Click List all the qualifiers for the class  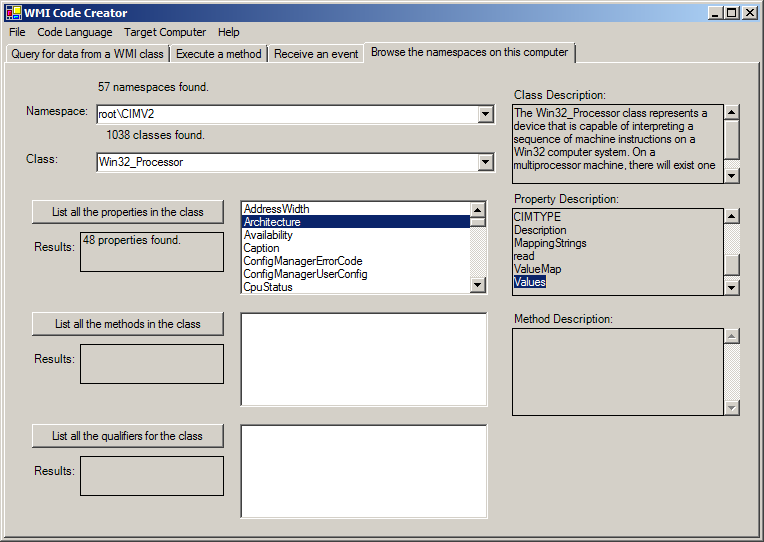click(128, 436)
